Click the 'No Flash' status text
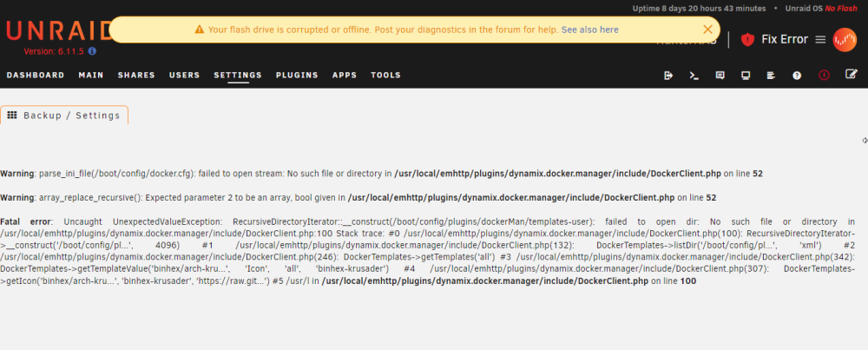The width and height of the screenshot is (868, 350). click(841, 9)
